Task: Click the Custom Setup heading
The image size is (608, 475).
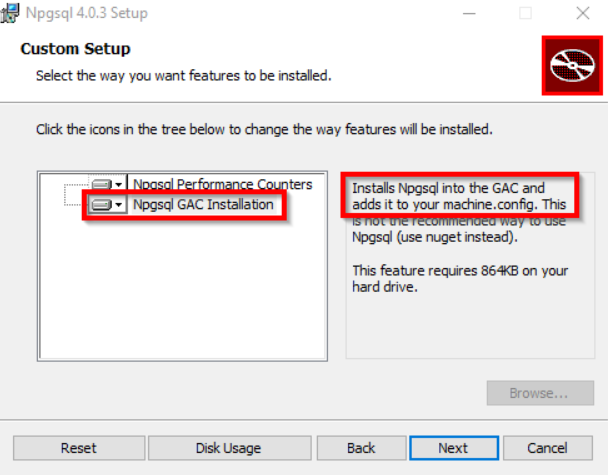Action: tap(75, 49)
